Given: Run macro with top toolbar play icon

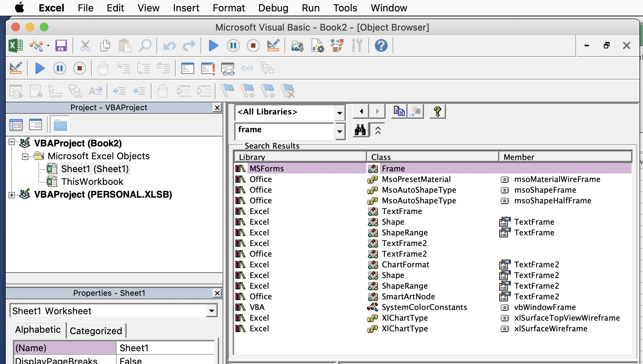Looking at the screenshot, I should pos(213,45).
